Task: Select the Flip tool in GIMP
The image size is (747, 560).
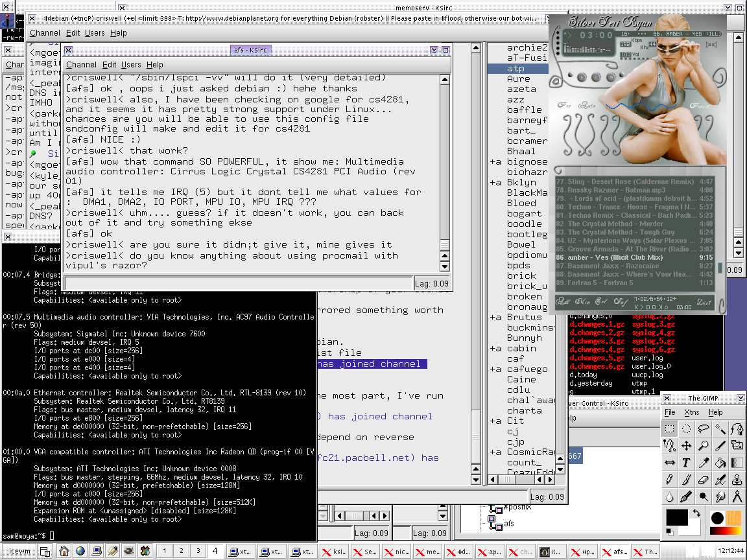Action: [x=669, y=462]
